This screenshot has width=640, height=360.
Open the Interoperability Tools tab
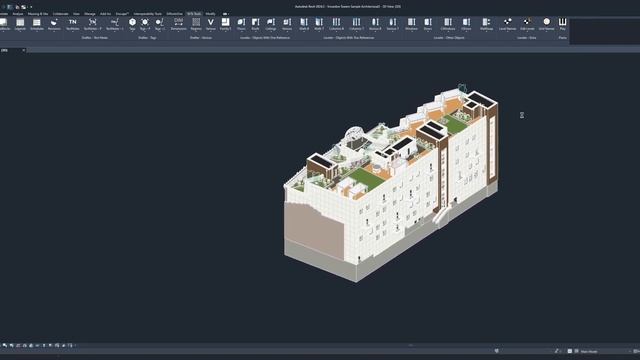coord(147,14)
